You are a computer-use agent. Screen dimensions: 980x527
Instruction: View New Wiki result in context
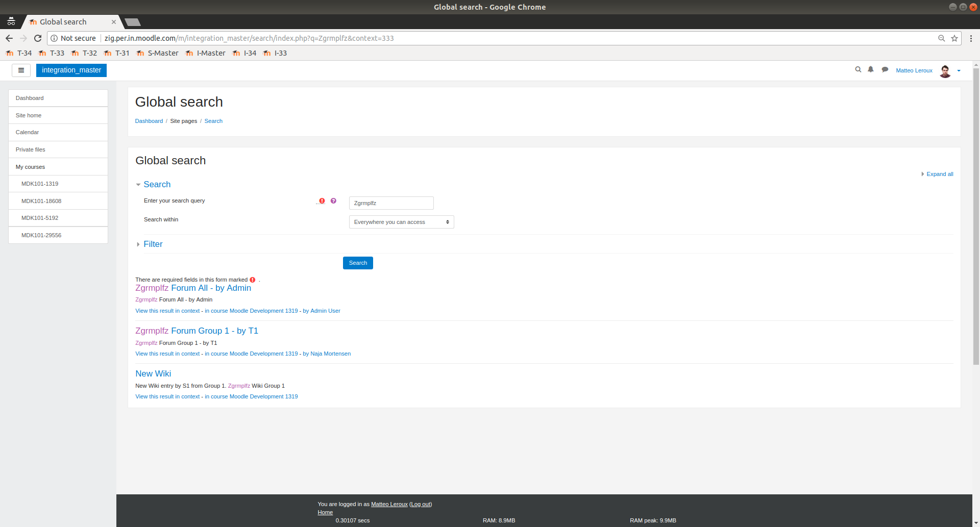(x=167, y=397)
